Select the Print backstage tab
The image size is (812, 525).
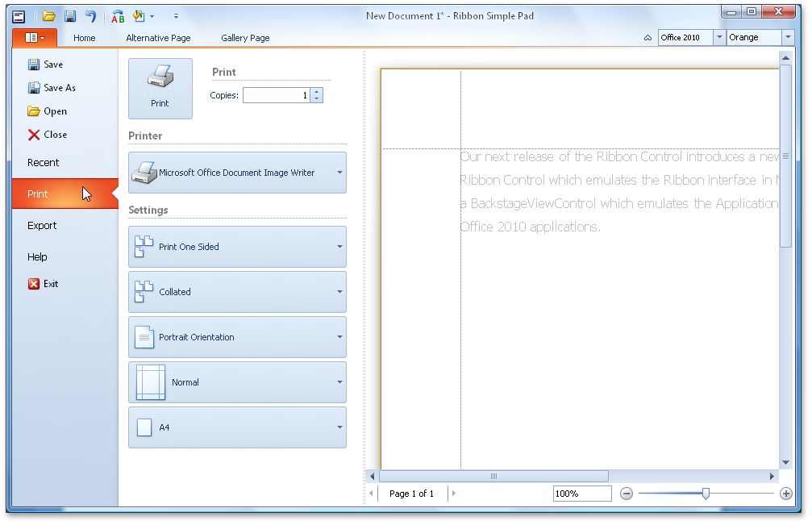click(65, 194)
